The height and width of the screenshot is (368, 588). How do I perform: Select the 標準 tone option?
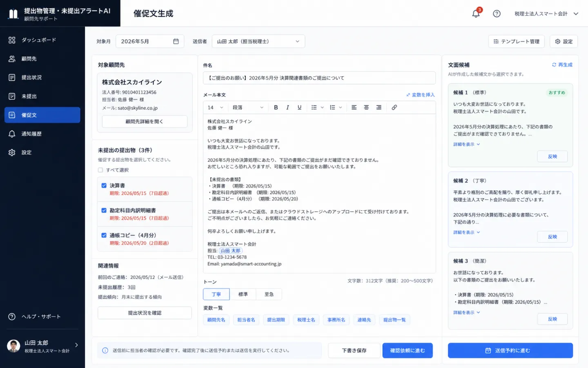pos(243,294)
